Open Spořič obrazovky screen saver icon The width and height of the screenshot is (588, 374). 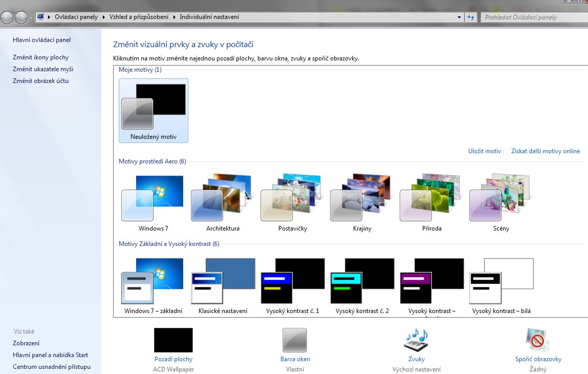tap(538, 340)
